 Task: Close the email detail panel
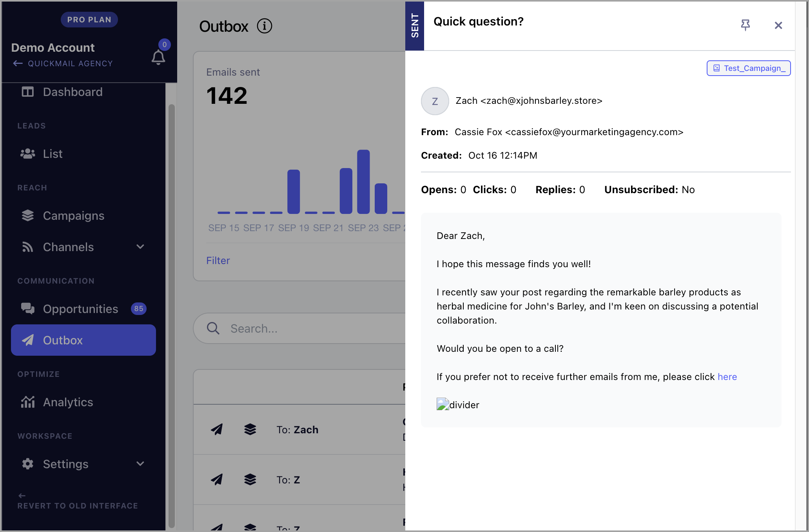coord(778,25)
